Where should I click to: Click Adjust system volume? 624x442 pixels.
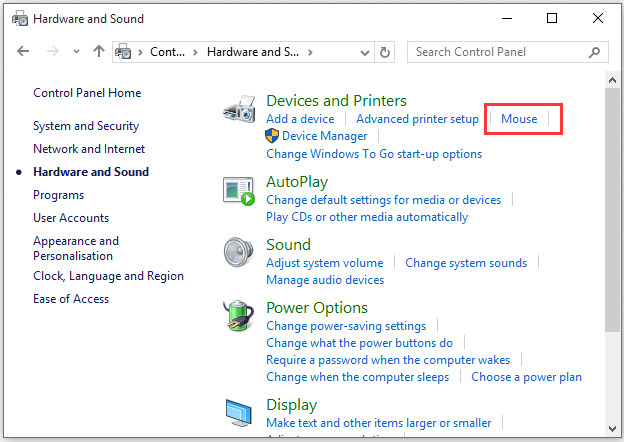(x=325, y=263)
